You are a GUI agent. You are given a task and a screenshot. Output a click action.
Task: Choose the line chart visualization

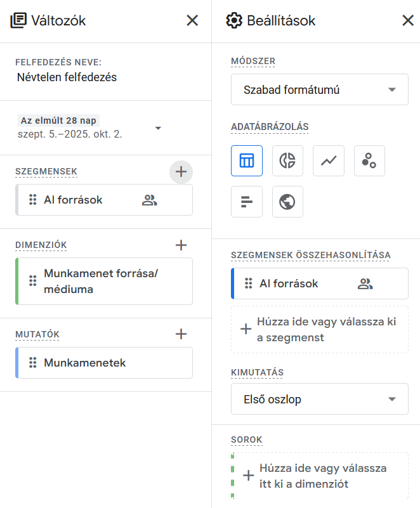click(329, 160)
